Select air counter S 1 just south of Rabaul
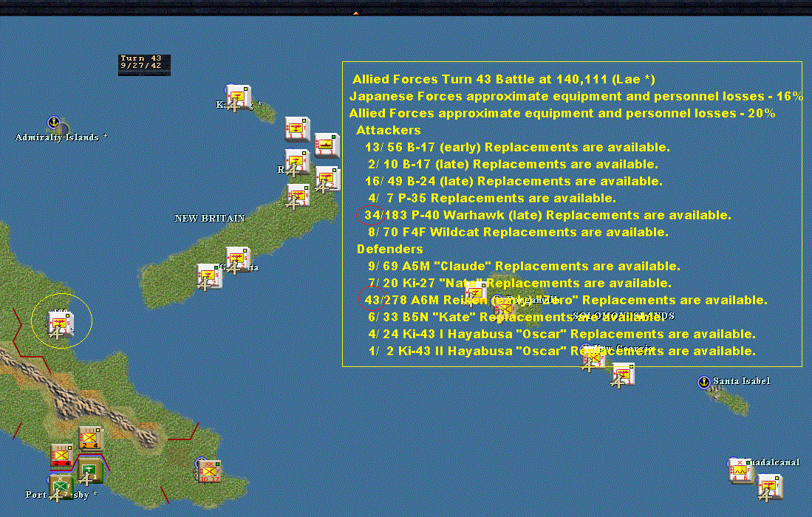Viewport: 812px width, 517px height. pos(298,196)
